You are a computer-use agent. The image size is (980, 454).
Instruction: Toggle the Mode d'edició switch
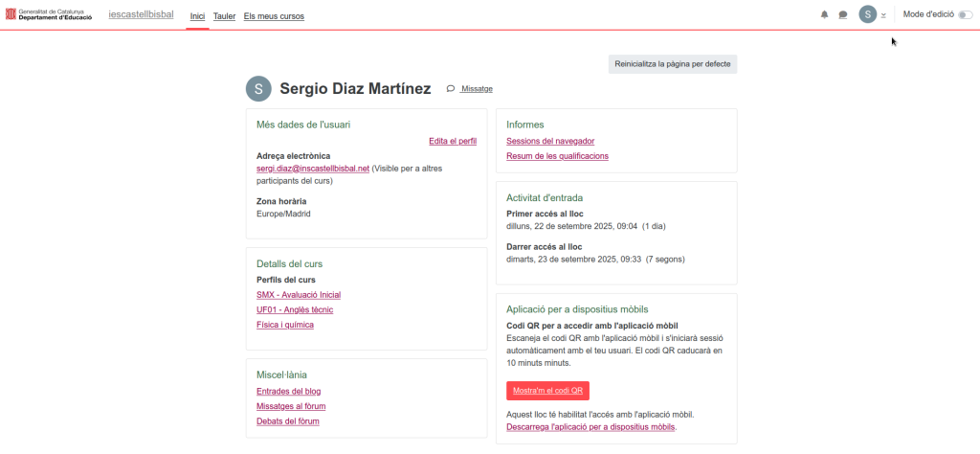click(965, 14)
